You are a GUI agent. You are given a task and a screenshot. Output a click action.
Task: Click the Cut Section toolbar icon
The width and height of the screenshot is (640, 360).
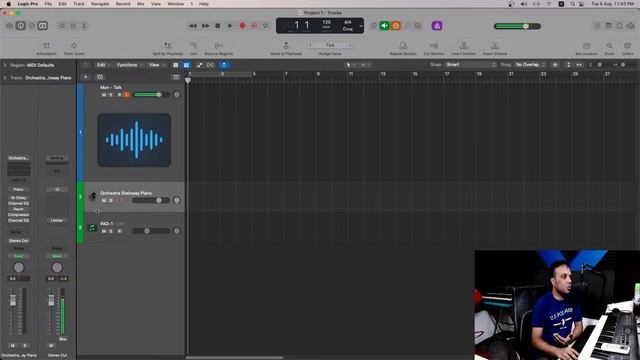(x=433, y=45)
